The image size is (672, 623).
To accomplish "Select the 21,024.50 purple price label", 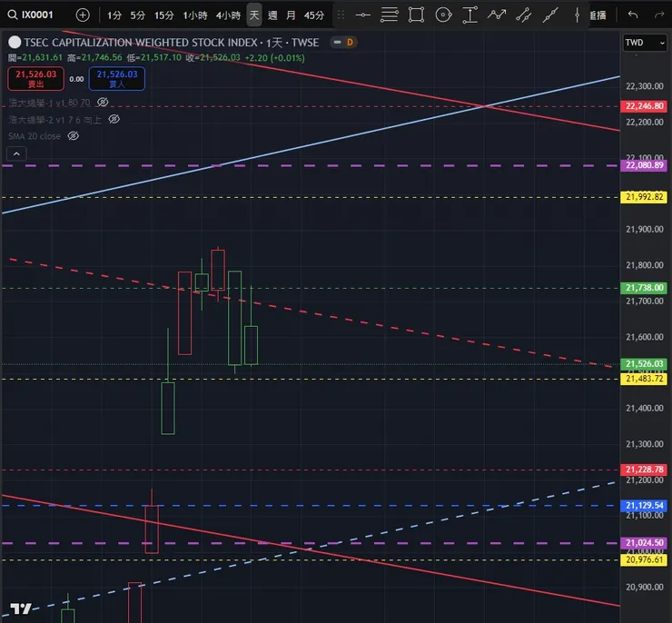I will (x=644, y=543).
